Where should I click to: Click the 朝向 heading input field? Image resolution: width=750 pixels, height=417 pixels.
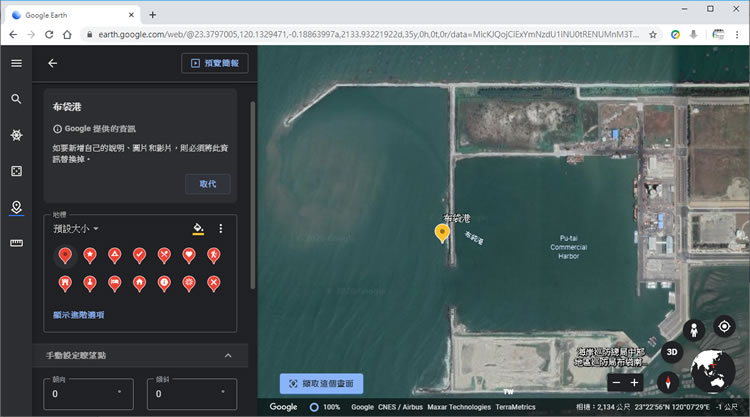tap(88, 394)
